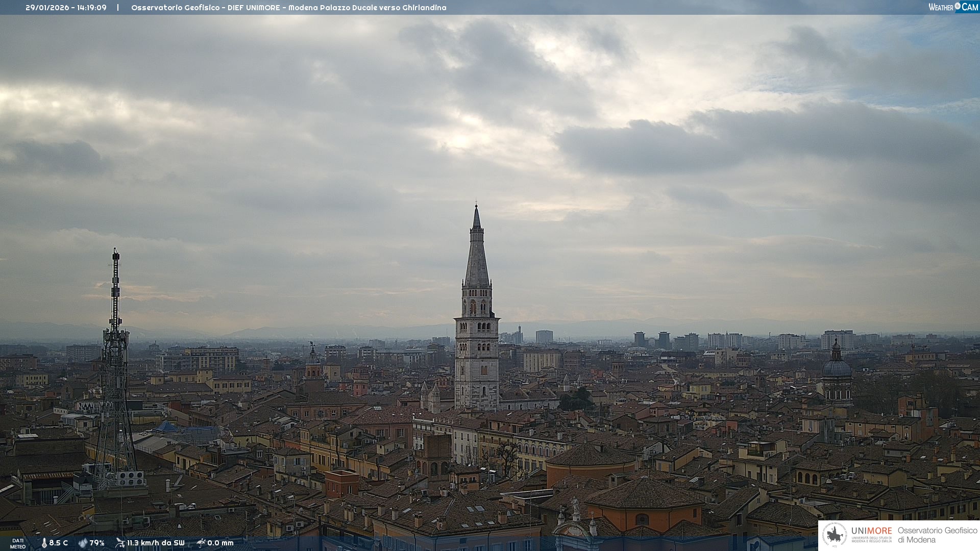The image size is (980, 551).
Task: Click the thermometer temperature icon
Action: pyautogui.click(x=44, y=543)
